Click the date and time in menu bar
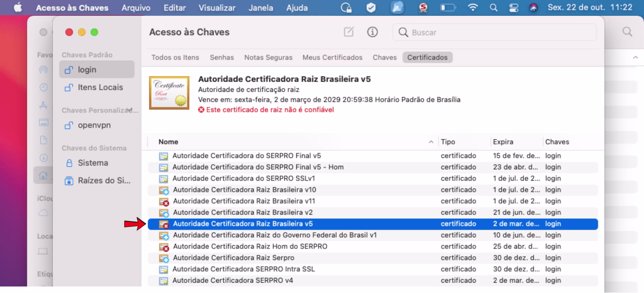This screenshot has height=293, width=644. [x=590, y=7]
